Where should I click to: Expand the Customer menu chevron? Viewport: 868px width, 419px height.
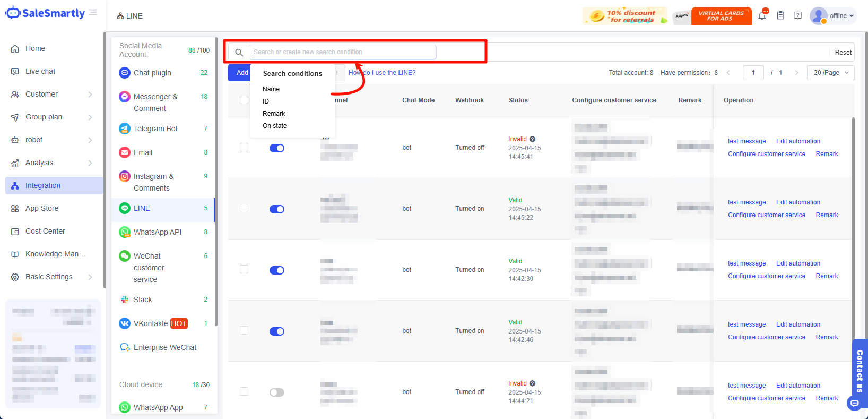tap(90, 95)
